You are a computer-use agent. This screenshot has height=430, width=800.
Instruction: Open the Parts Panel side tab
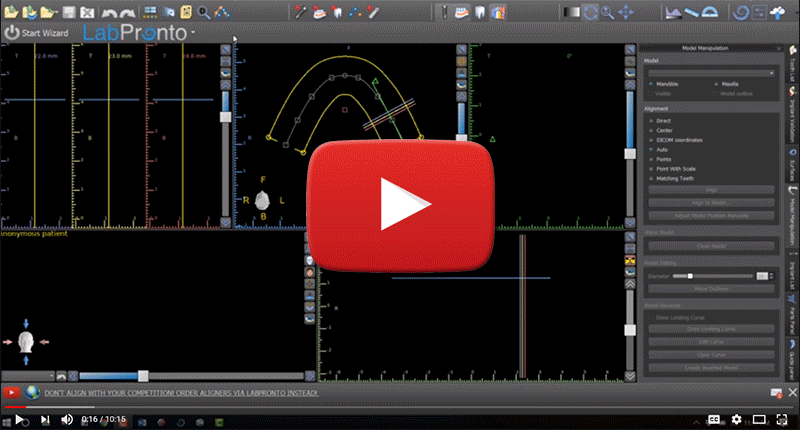pyautogui.click(x=792, y=313)
